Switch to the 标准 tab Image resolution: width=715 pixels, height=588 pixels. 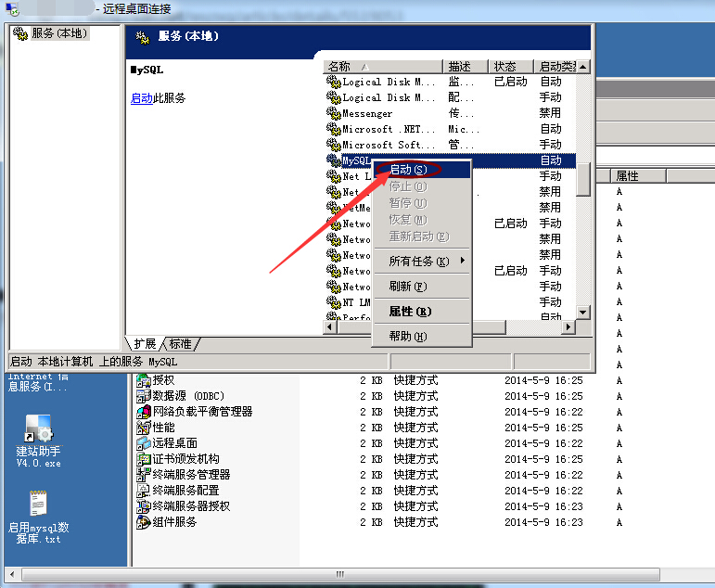coord(181,344)
